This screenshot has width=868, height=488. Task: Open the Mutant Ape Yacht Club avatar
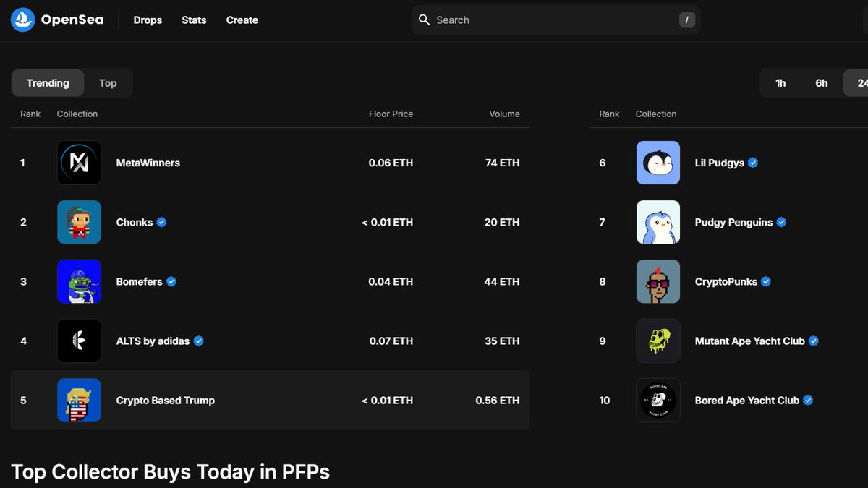658,341
